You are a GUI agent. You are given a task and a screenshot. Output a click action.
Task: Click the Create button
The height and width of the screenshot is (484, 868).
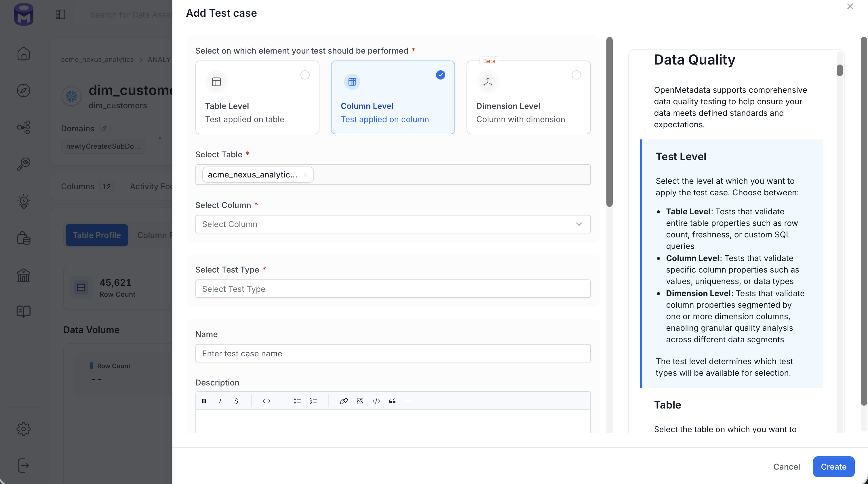834,467
